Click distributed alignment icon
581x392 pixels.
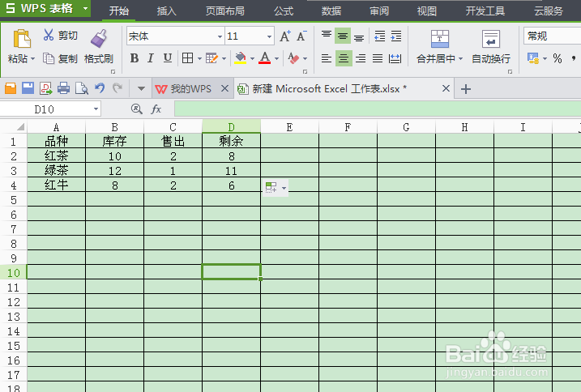tap(395, 58)
